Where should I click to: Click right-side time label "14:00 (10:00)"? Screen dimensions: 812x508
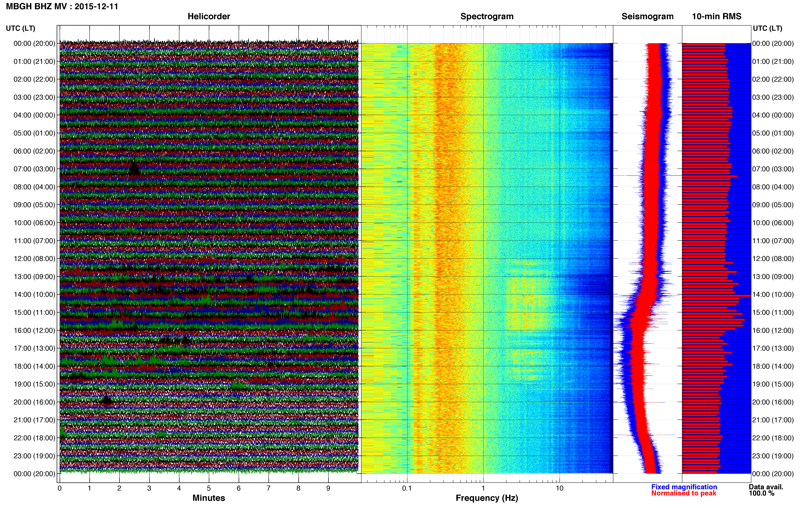click(773, 295)
